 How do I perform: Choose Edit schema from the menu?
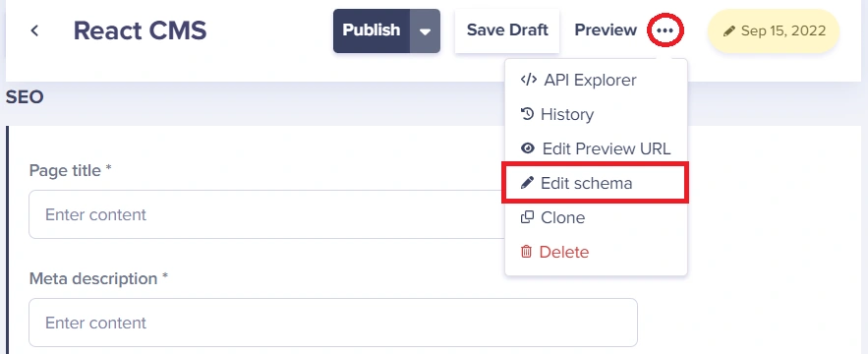pyautogui.click(x=596, y=183)
